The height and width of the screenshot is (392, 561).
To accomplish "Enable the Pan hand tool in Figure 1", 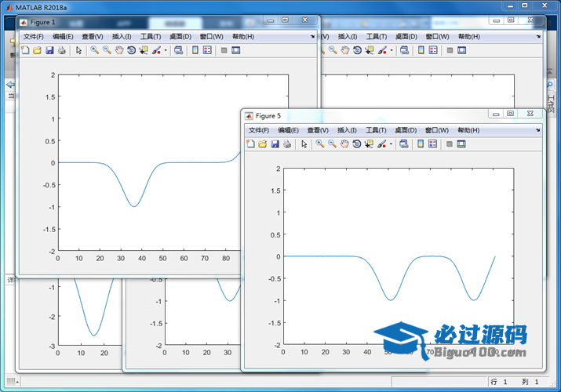I will click(118, 50).
